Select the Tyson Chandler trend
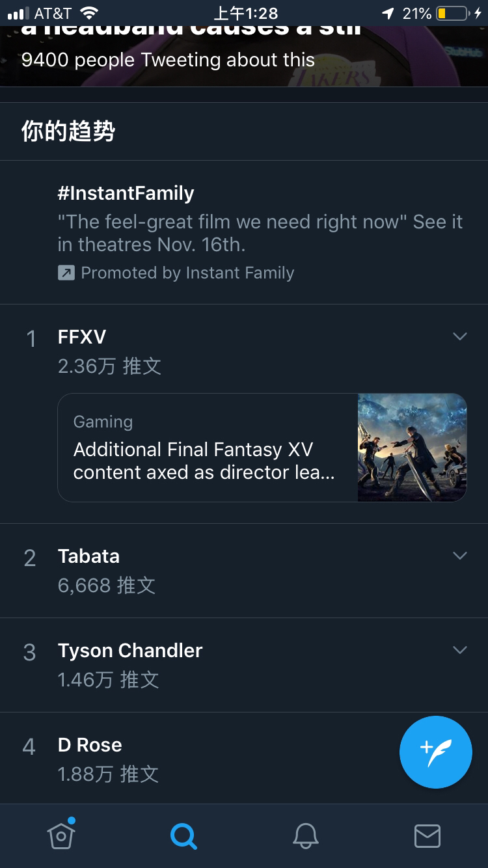This screenshot has width=488, height=868. tap(130, 651)
